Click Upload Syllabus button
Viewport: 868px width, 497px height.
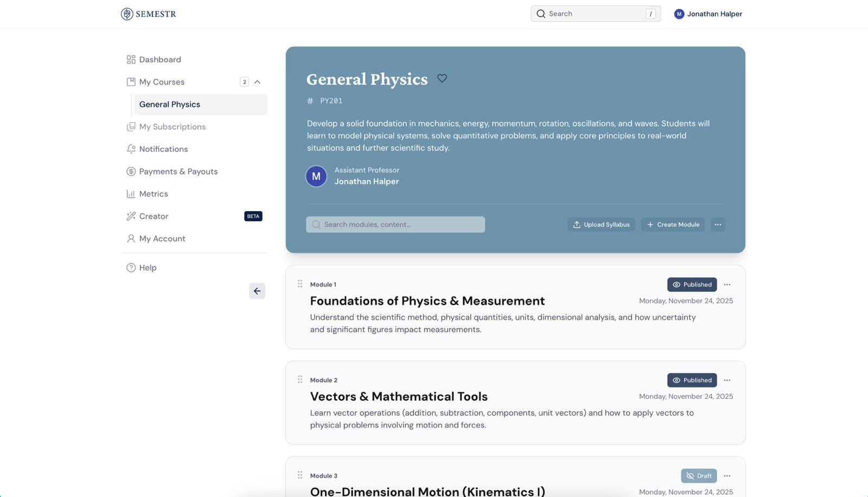coord(601,225)
